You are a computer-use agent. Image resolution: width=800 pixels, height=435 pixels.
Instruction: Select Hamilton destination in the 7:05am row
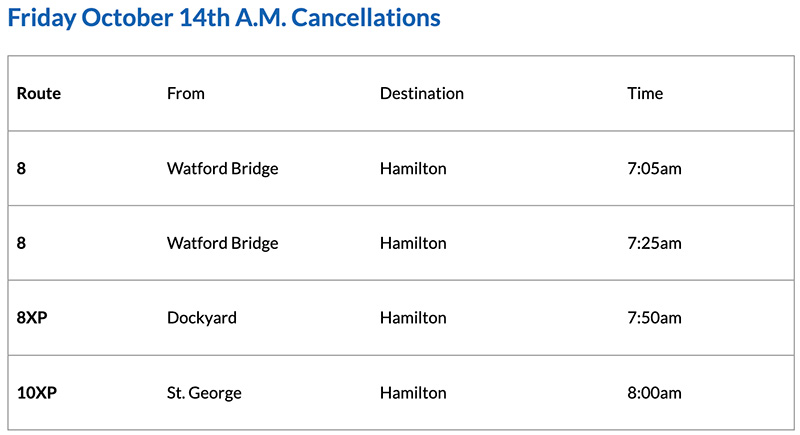point(413,169)
